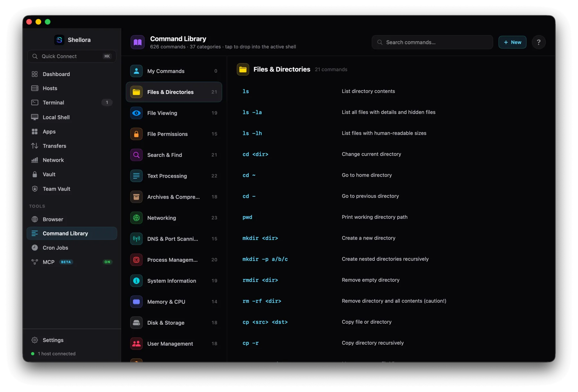Click the Process Management chip icon

(136, 260)
